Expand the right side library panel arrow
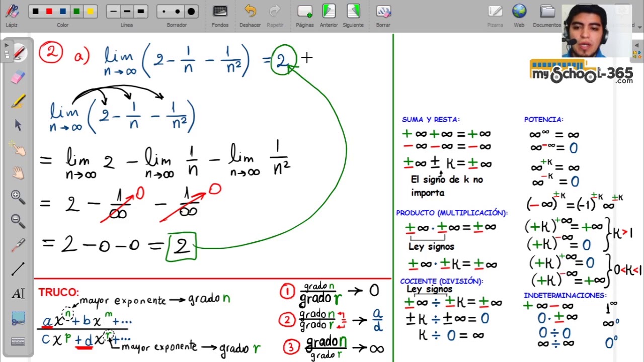Viewport: 644px width, 362px height. point(637,45)
